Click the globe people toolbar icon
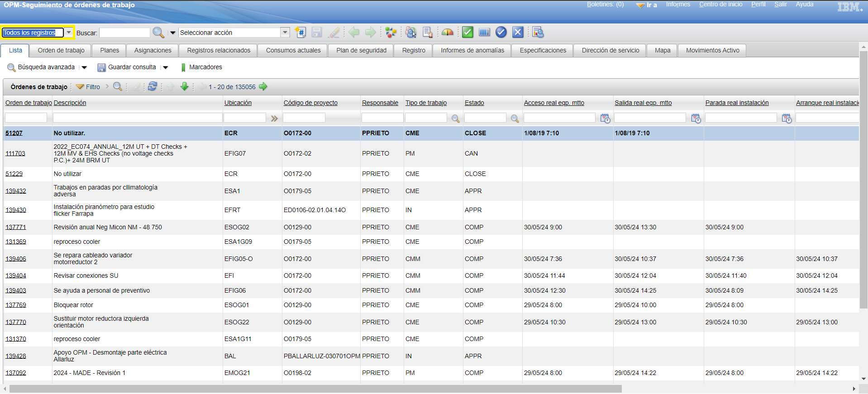868x394 pixels. 411,32
